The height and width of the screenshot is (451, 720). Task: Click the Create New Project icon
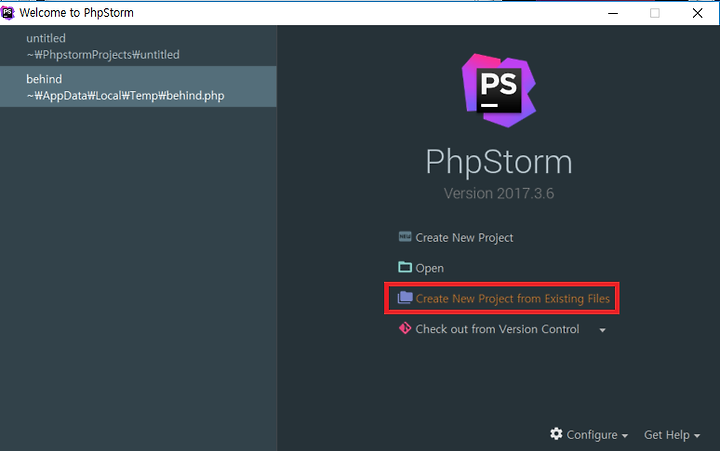point(405,237)
